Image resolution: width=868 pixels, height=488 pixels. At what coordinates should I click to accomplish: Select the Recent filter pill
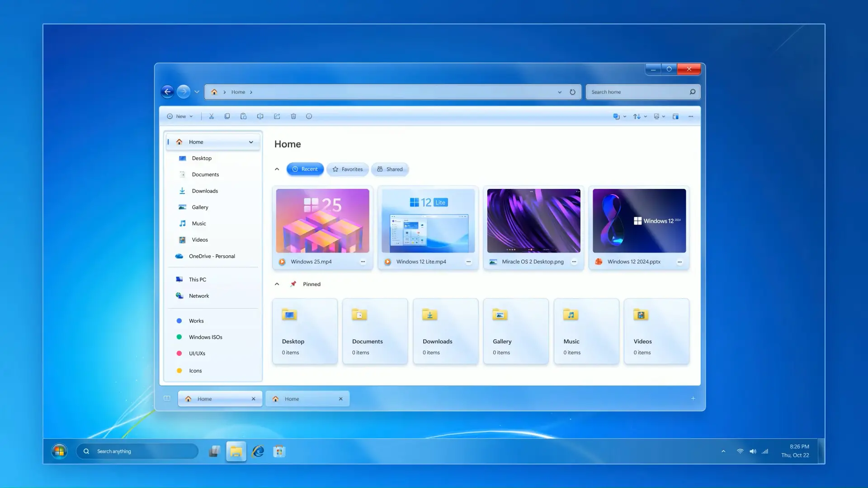[x=305, y=169]
